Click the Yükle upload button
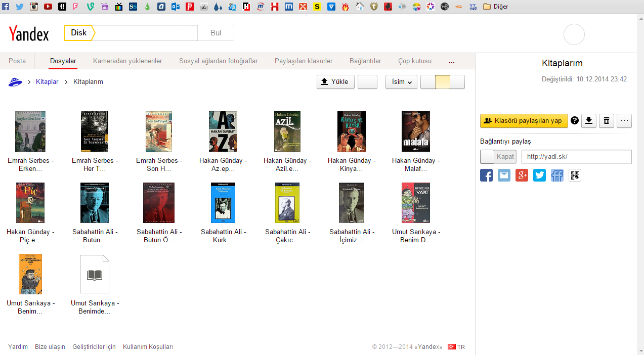This screenshot has height=355, width=644. [335, 82]
